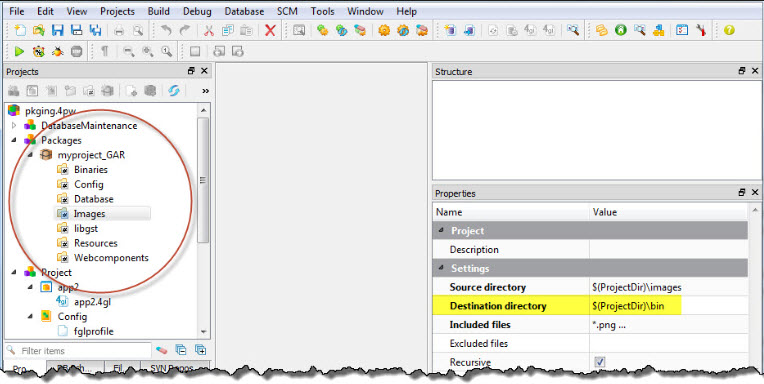Collapse the myproject_GAR node arrow

30,155
